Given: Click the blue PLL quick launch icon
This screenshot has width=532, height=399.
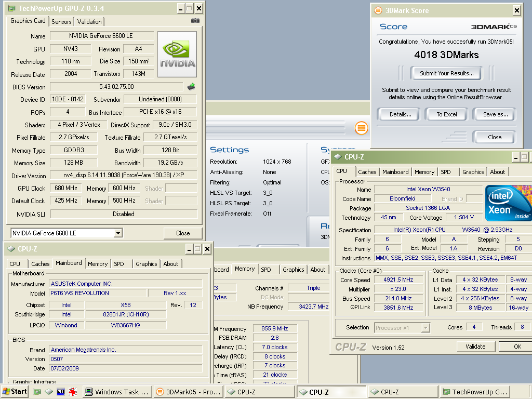Looking at the screenshot, I should tap(61, 392).
